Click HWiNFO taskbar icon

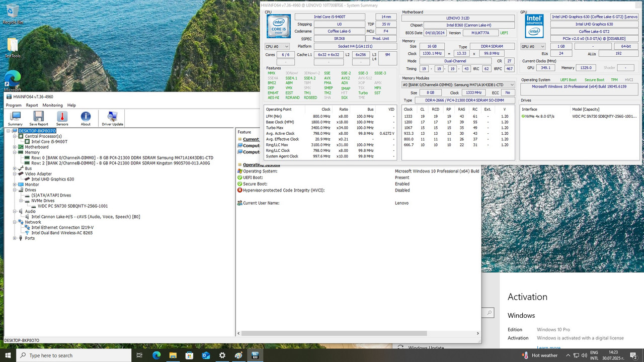tap(255, 355)
